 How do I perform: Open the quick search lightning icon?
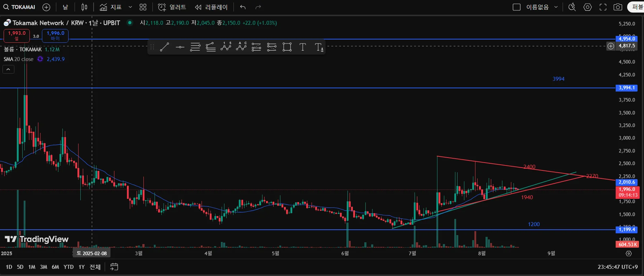pyautogui.click(x=572, y=7)
